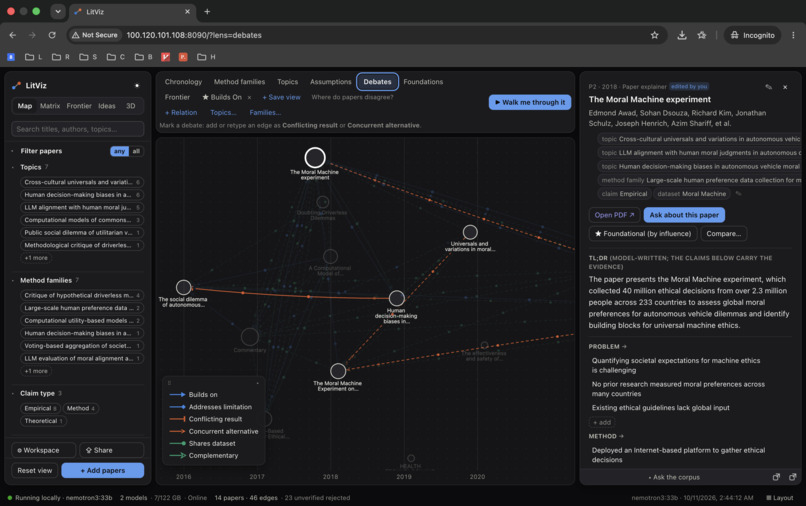Open the L bookmarks folder
Screen dimensions: 806x506
coord(34,57)
